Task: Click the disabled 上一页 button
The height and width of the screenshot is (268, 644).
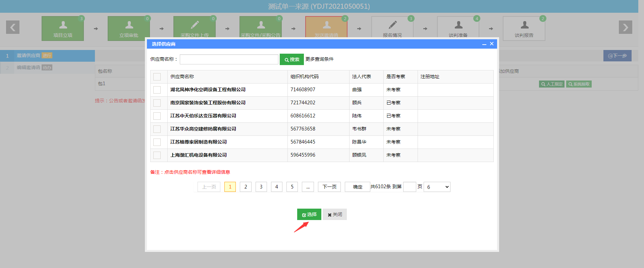Action: [209, 187]
